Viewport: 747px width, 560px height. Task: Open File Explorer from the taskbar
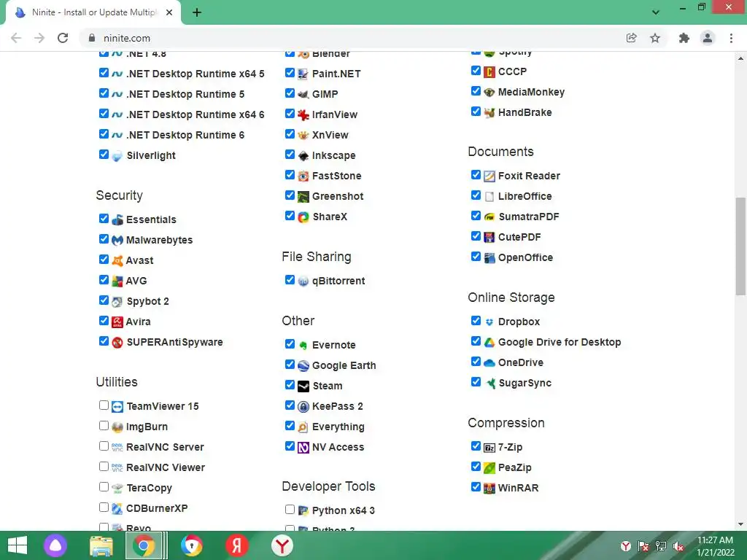(101, 545)
